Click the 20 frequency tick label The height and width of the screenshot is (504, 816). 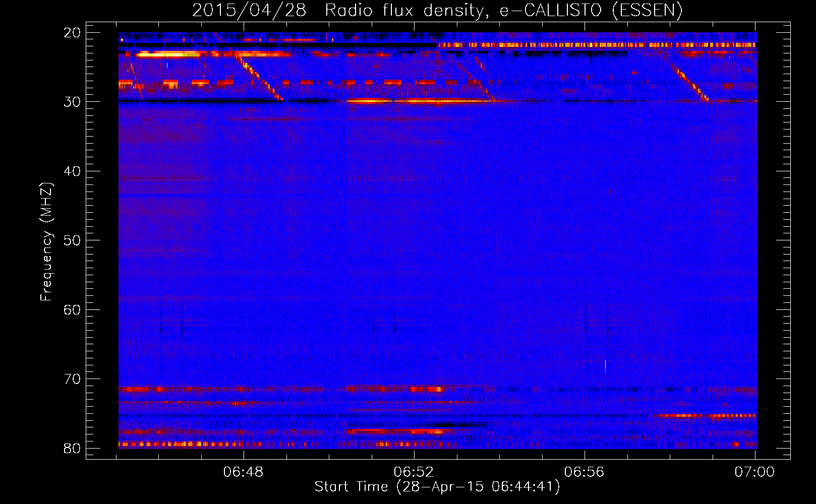72,32
